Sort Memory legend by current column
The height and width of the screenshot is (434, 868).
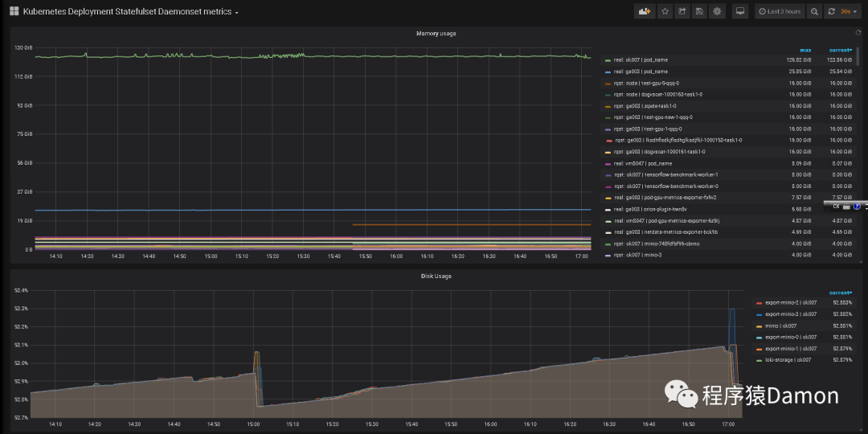tap(841, 51)
